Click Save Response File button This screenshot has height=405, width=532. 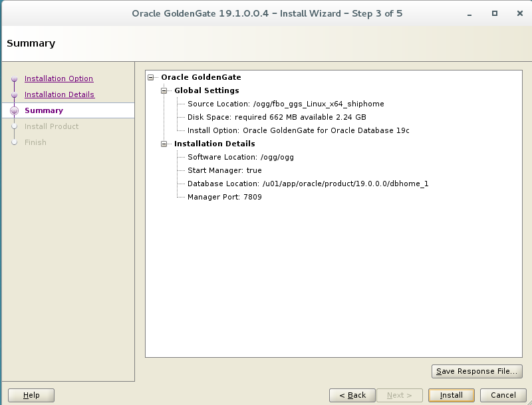(x=477, y=371)
